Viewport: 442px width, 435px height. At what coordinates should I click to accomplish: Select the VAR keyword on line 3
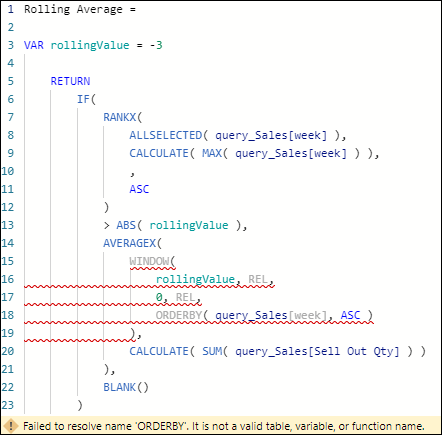pos(34,45)
